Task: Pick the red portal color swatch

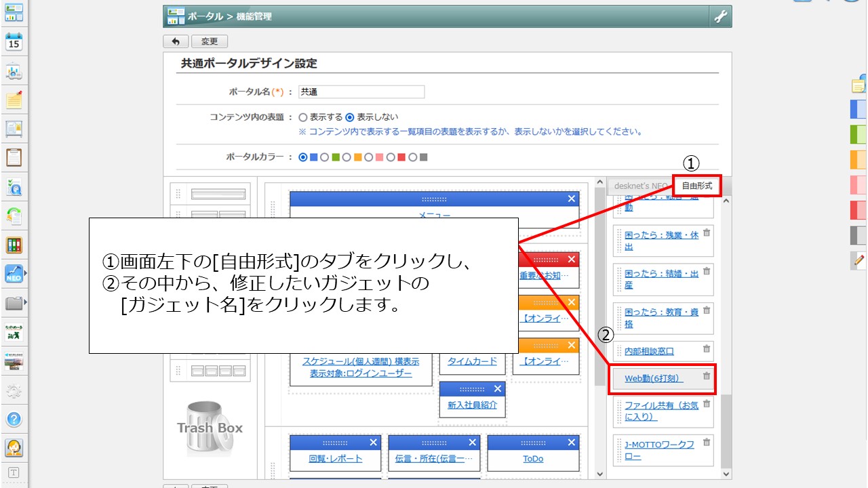Action: tap(391, 157)
